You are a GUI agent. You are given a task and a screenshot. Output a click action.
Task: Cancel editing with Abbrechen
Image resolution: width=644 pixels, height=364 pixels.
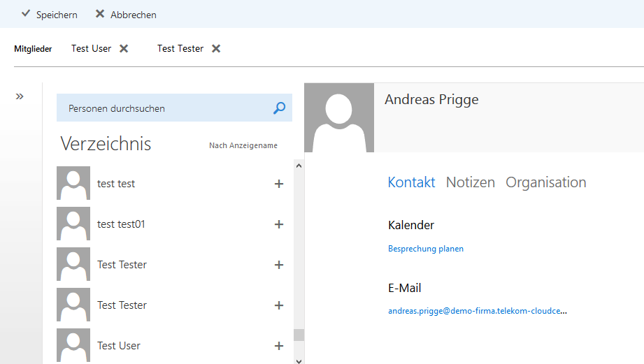point(126,15)
